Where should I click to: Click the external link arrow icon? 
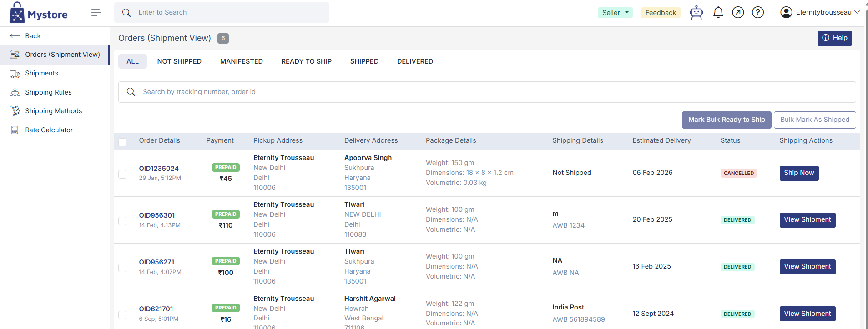coord(738,13)
